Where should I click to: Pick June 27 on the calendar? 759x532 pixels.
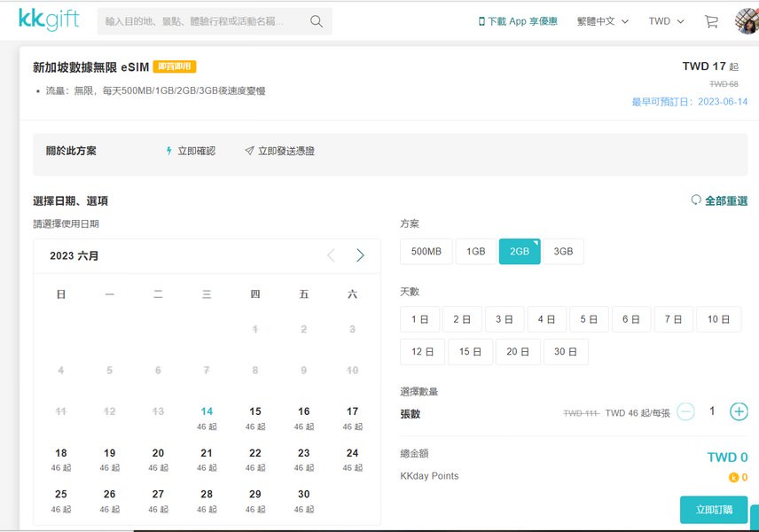pyautogui.click(x=158, y=501)
